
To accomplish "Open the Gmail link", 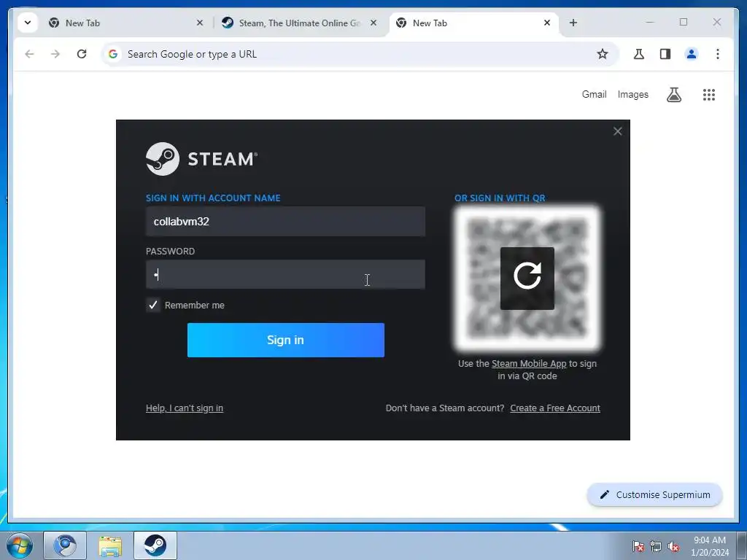I will (594, 94).
